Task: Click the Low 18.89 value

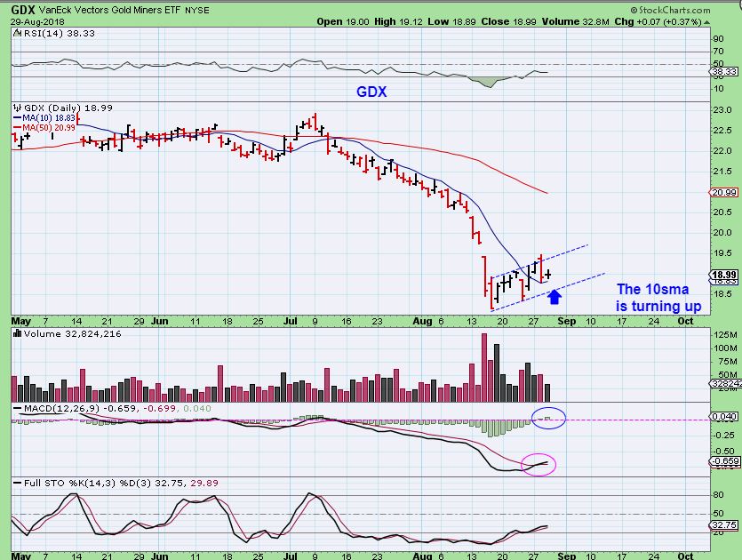Action: pyautogui.click(x=451, y=21)
